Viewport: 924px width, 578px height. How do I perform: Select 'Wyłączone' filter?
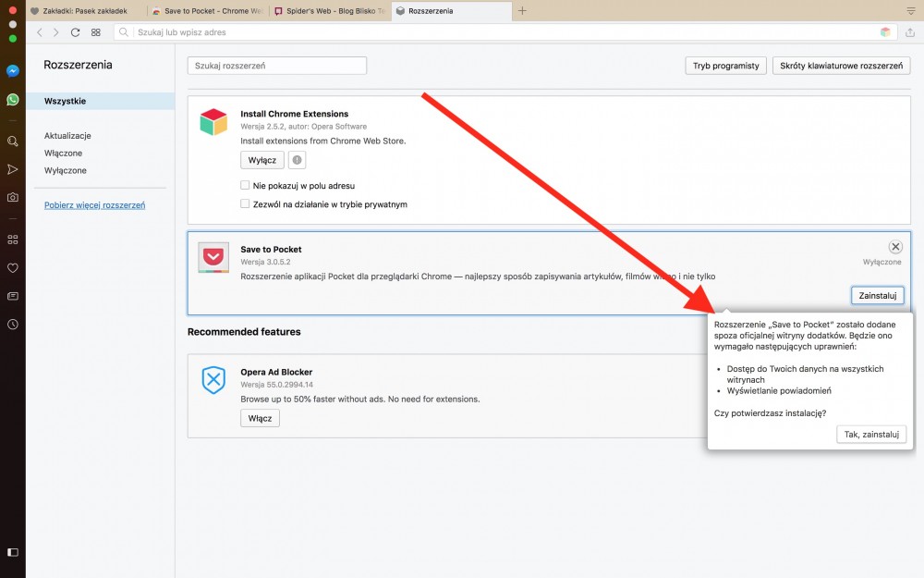pyautogui.click(x=66, y=170)
